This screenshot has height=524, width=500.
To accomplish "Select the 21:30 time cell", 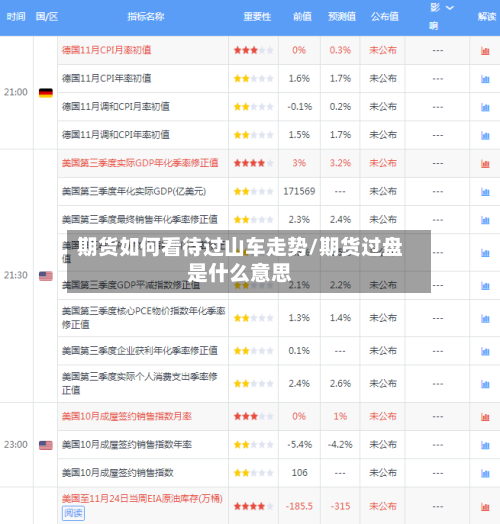I will coord(16,275).
